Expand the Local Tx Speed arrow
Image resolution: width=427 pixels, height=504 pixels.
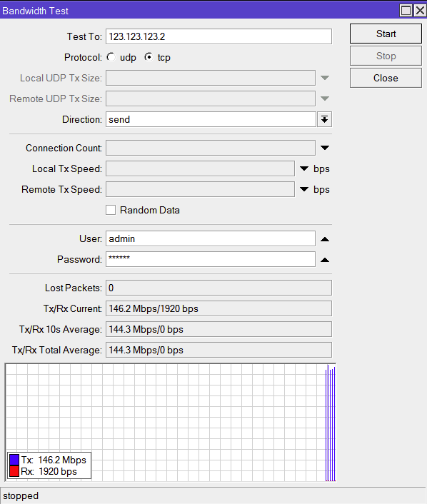[x=304, y=168]
